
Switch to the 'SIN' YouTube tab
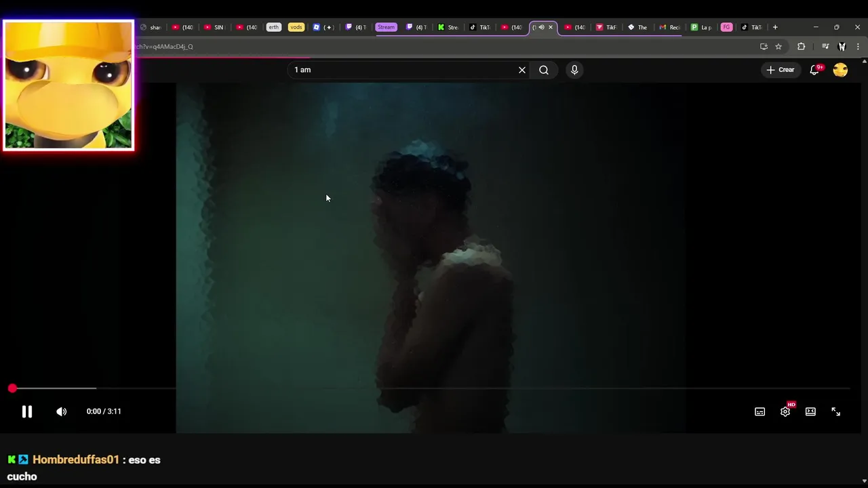click(x=214, y=27)
